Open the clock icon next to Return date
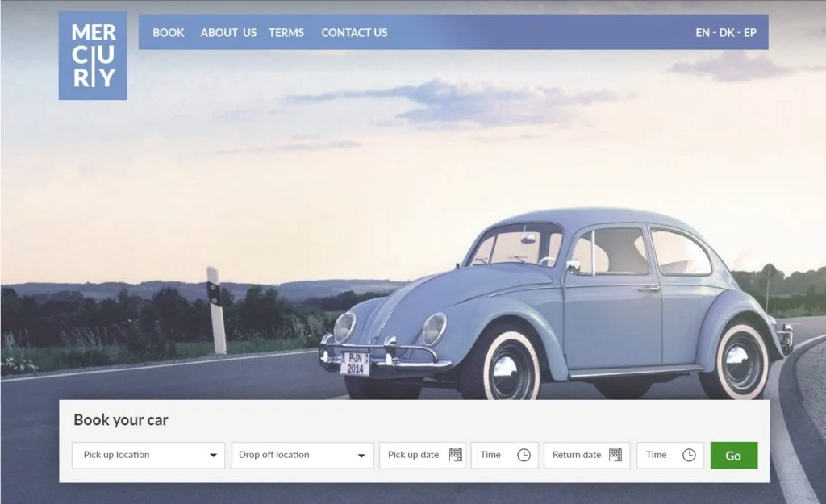Image resolution: width=826 pixels, height=504 pixels. click(689, 455)
